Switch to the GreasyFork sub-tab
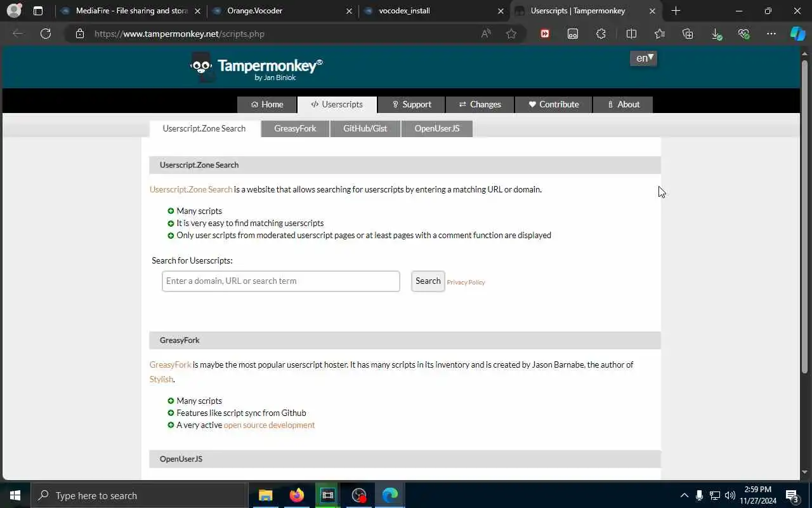This screenshot has width=812, height=508. click(295, 129)
